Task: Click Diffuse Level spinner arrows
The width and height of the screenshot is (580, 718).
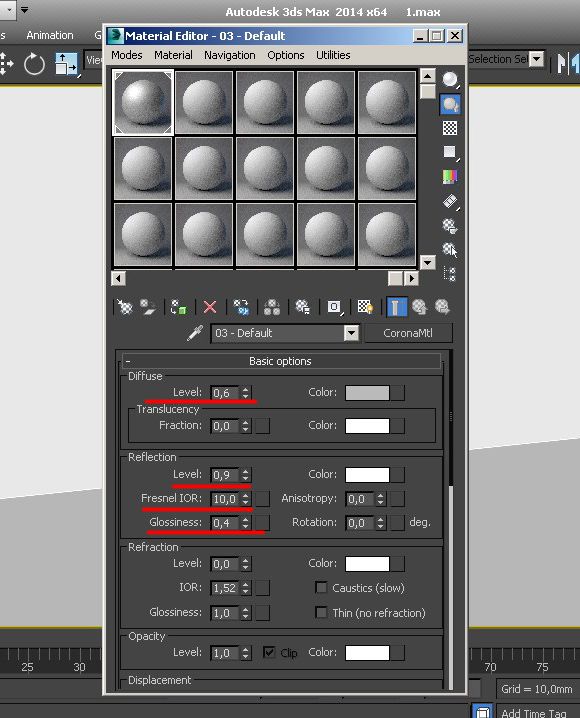Action: [246, 393]
